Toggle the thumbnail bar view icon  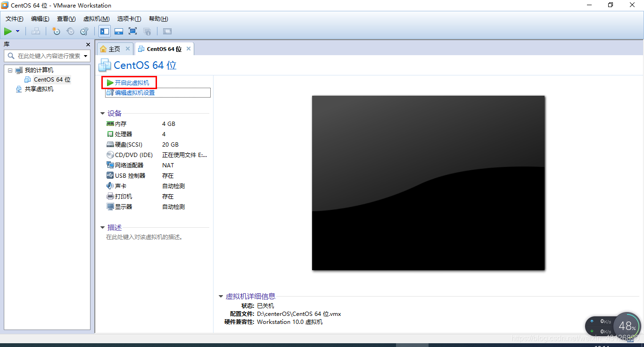119,31
